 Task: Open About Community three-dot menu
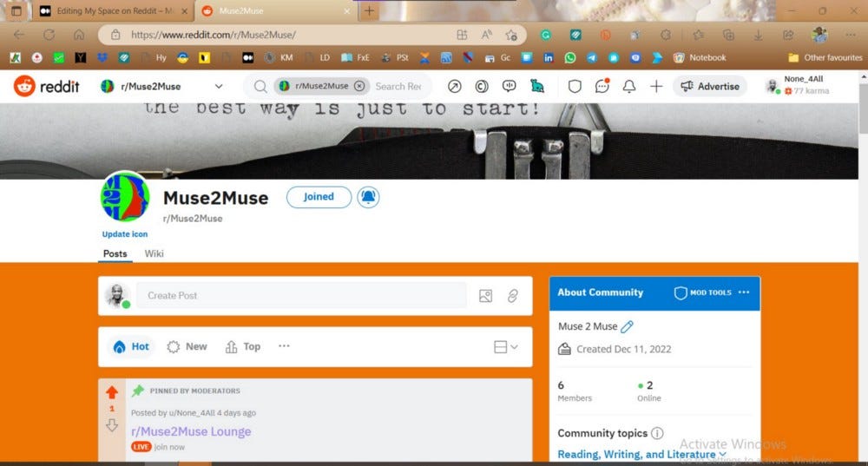coord(744,292)
